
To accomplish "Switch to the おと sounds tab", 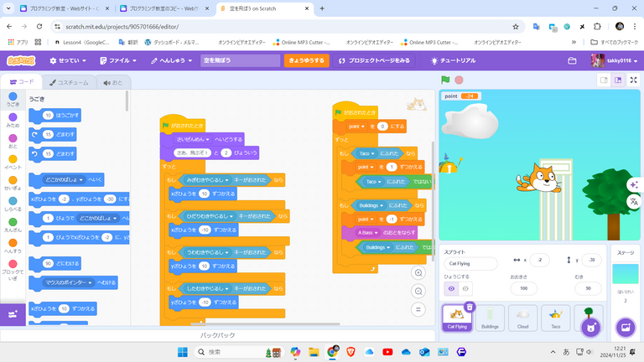I will coord(113,82).
